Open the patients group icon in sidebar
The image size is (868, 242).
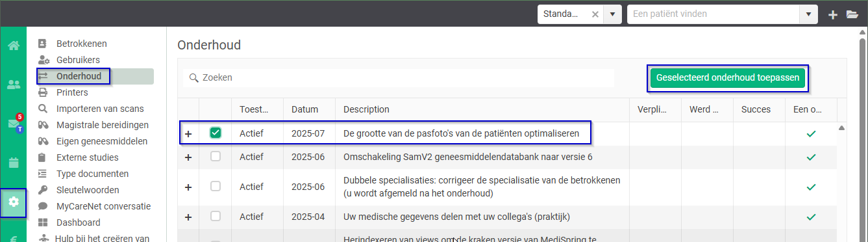13,85
